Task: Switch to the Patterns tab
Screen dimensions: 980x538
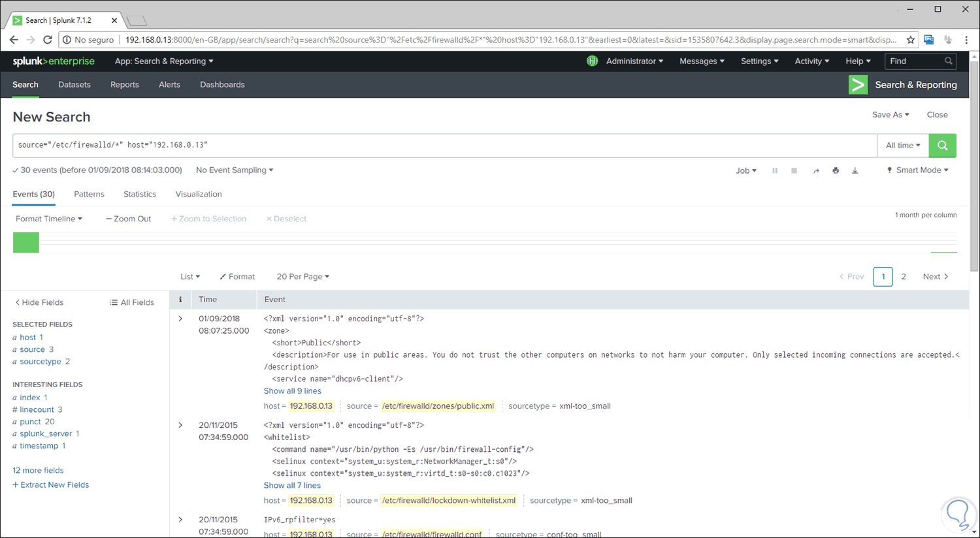Action: pyautogui.click(x=89, y=194)
